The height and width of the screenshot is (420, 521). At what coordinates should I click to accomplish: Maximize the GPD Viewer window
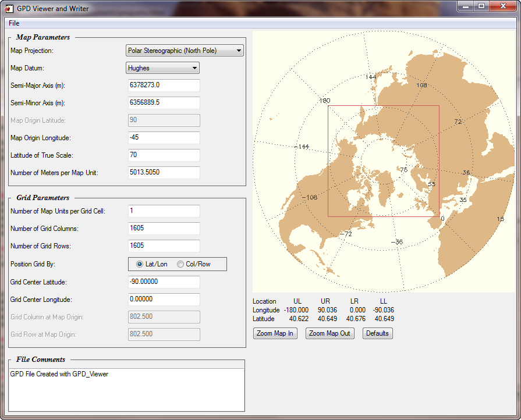pos(481,6)
